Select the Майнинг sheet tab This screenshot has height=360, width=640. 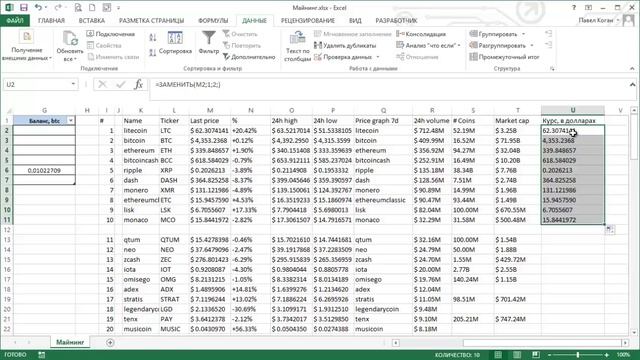tap(70, 342)
